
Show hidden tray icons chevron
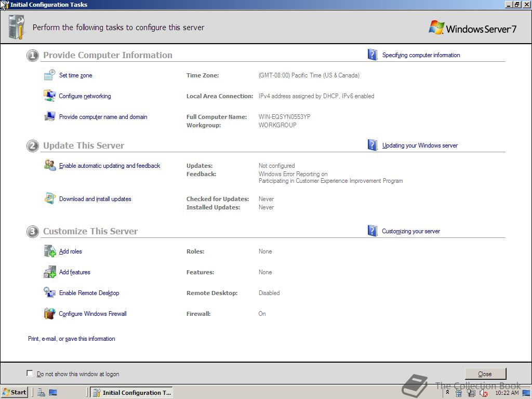pyautogui.click(x=447, y=392)
